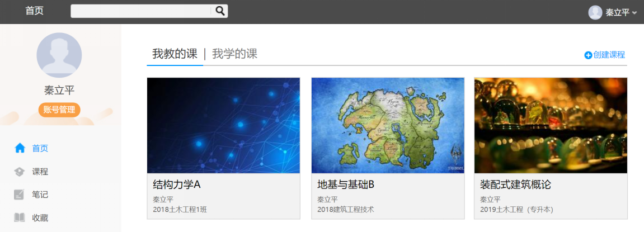644x232 pixels.
Task: Click the 账号管理 button
Action: (x=59, y=110)
